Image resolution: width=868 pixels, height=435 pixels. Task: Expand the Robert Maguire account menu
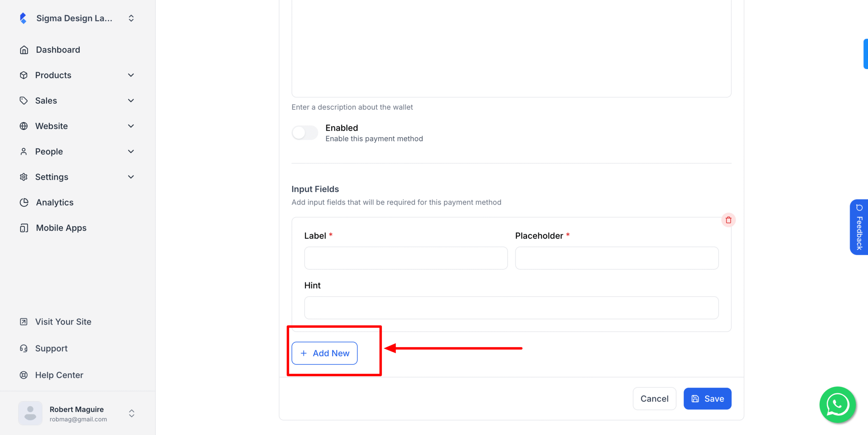pyautogui.click(x=131, y=413)
